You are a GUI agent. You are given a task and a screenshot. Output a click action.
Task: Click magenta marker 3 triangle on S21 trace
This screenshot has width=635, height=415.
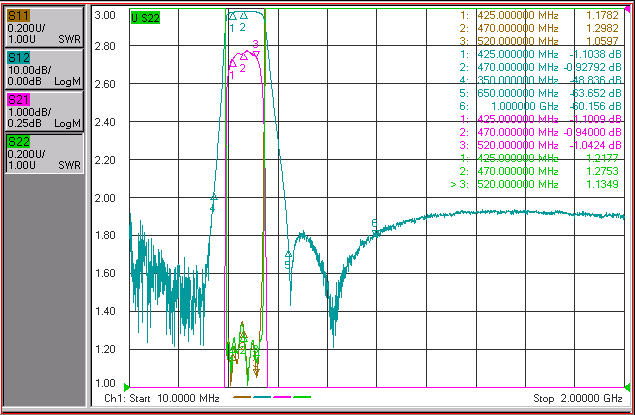(x=256, y=54)
